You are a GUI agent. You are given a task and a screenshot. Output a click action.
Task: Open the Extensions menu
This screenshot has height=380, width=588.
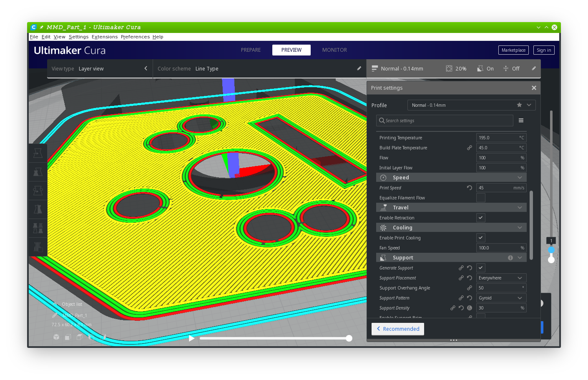[x=105, y=37]
